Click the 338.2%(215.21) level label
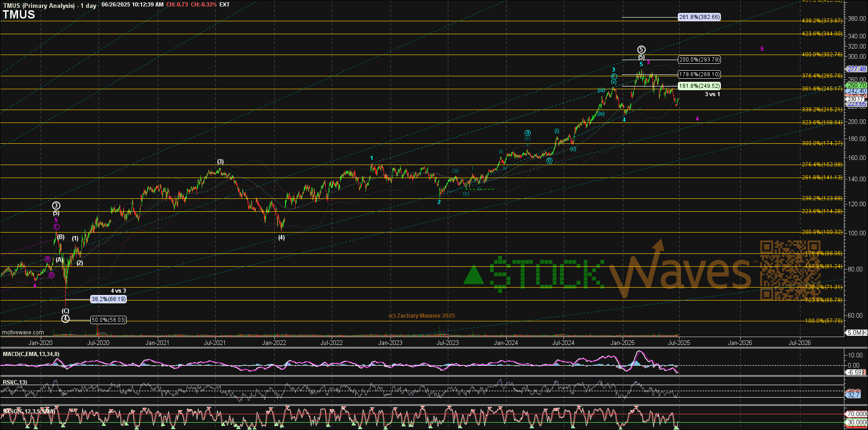The width and height of the screenshot is (868, 430). coord(822,110)
